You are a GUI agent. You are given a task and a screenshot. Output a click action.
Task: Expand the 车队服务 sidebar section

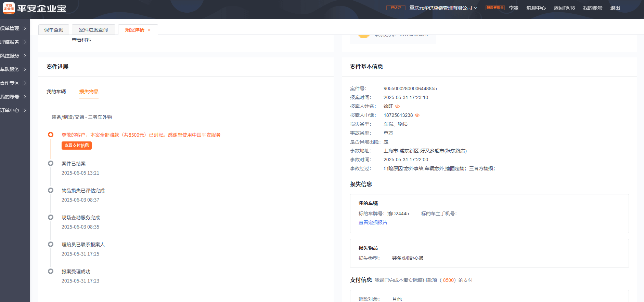[x=14, y=69]
